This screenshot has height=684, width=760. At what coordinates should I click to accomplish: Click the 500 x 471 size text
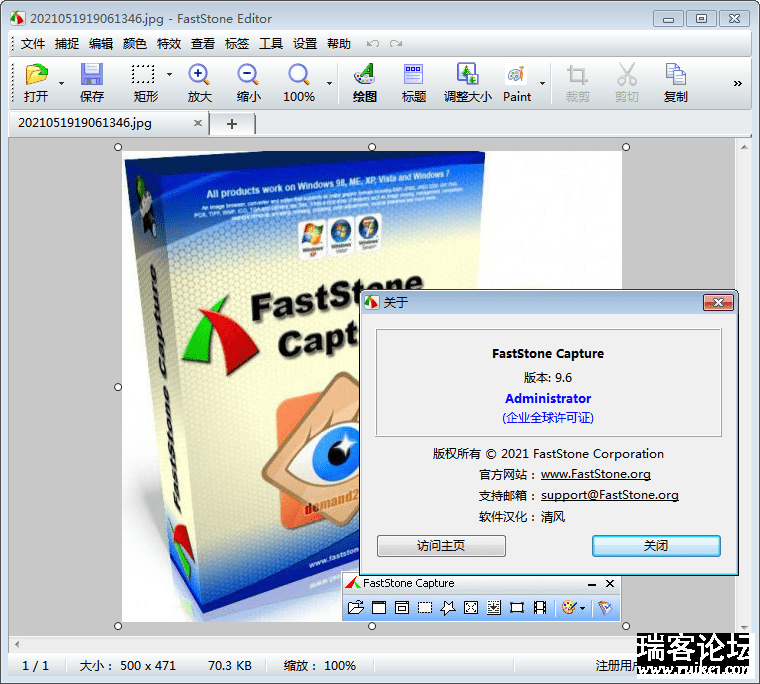pos(148,666)
